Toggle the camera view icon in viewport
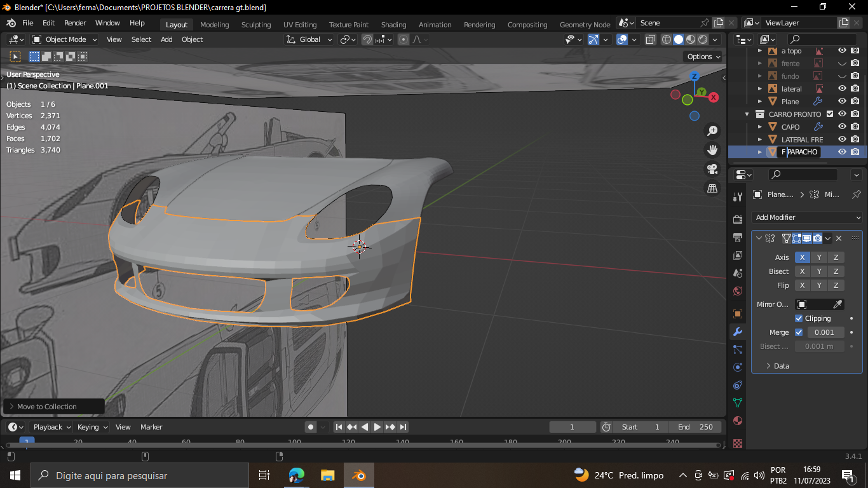This screenshot has height=488, width=868. pos(712,169)
